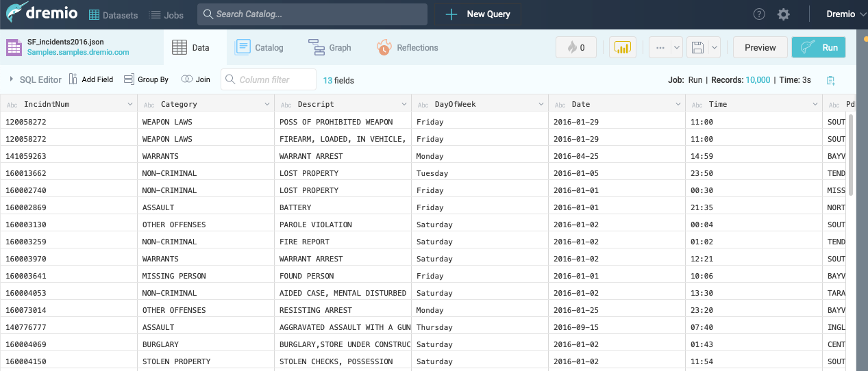Select cell 2016-09-15
Viewport: 868px width, 371px height.
click(x=617, y=327)
